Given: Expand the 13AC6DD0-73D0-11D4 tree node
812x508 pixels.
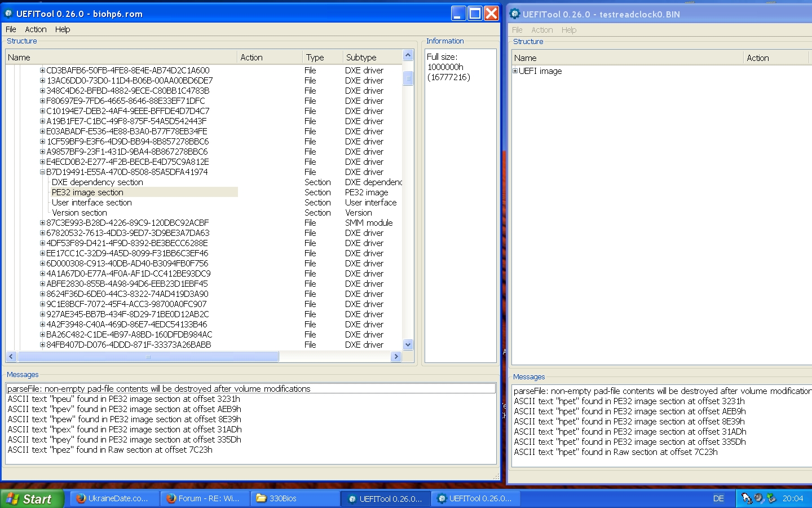Looking at the screenshot, I should click(x=42, y=81).
